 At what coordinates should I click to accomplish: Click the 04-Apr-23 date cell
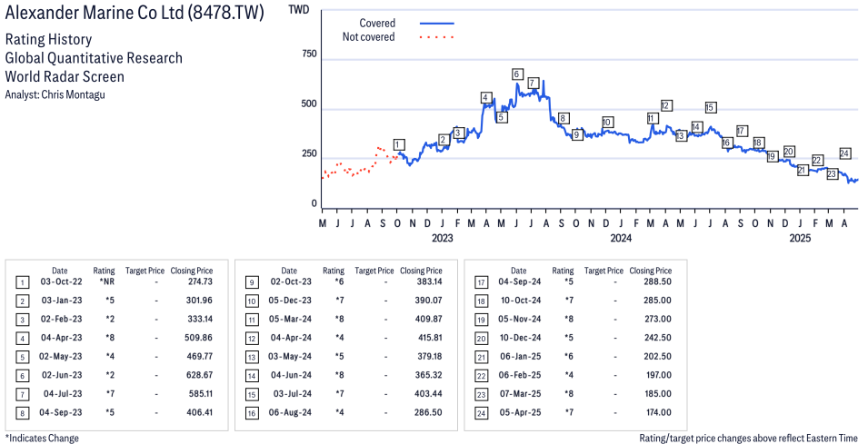61,338
